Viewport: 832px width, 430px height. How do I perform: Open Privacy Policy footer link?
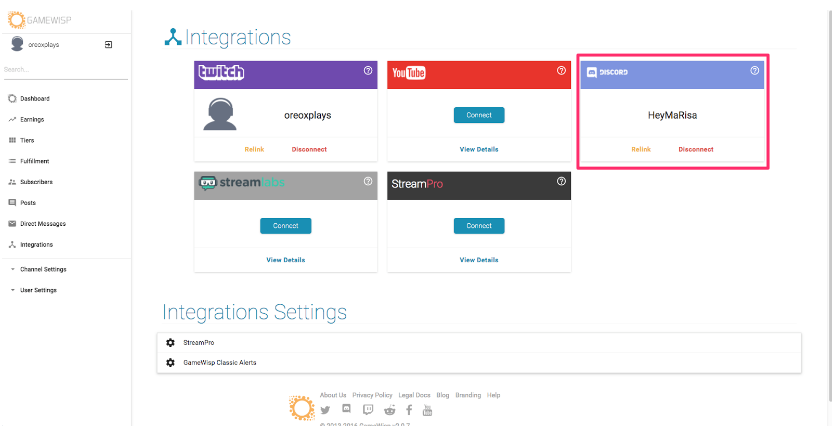coord(372,395)
